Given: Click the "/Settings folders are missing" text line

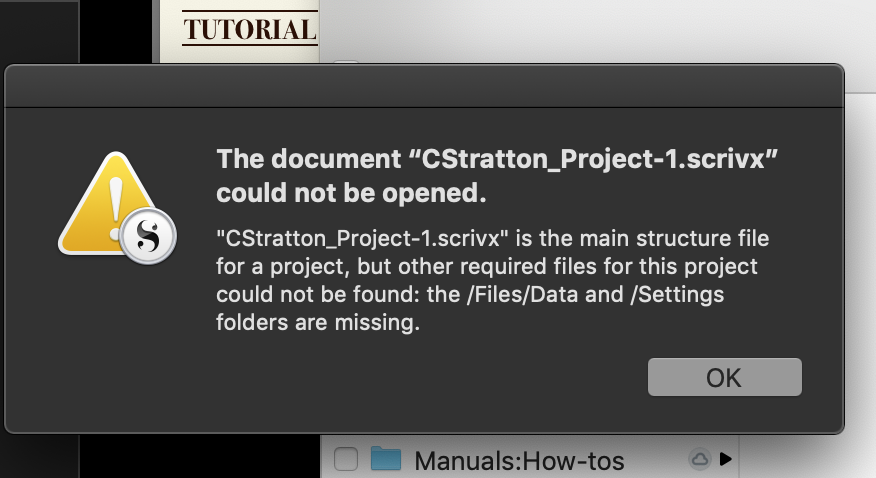Looking at the screenshot, I should [x=318, y=322].
